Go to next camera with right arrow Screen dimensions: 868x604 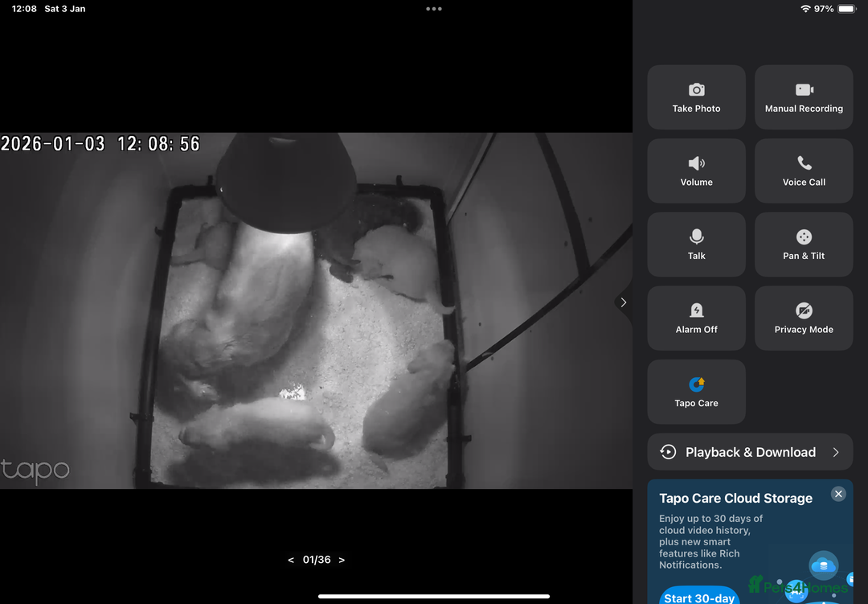coord(342,560)
